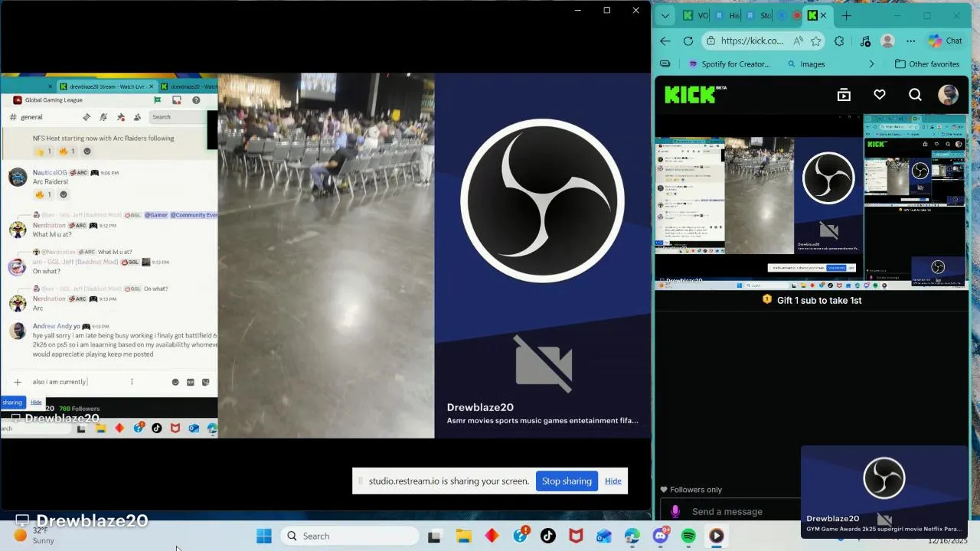Open Kick search magnifier icon

(915, 95)
